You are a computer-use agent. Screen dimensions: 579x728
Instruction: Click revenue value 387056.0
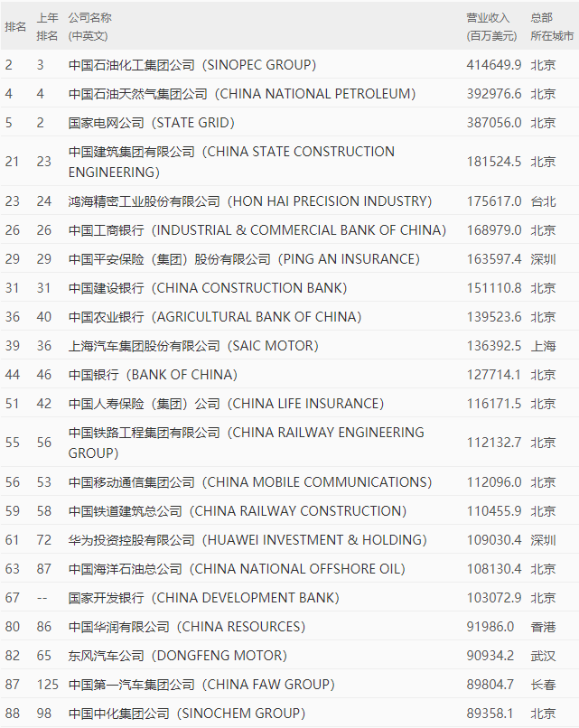tap(494, 123)
